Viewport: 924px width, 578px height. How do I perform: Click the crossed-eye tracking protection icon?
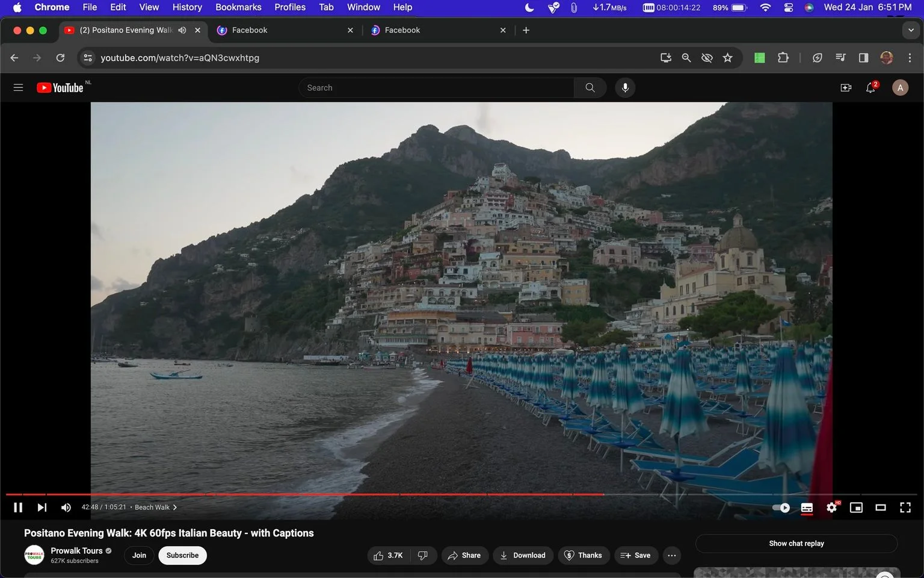click(x=707, y=58)
